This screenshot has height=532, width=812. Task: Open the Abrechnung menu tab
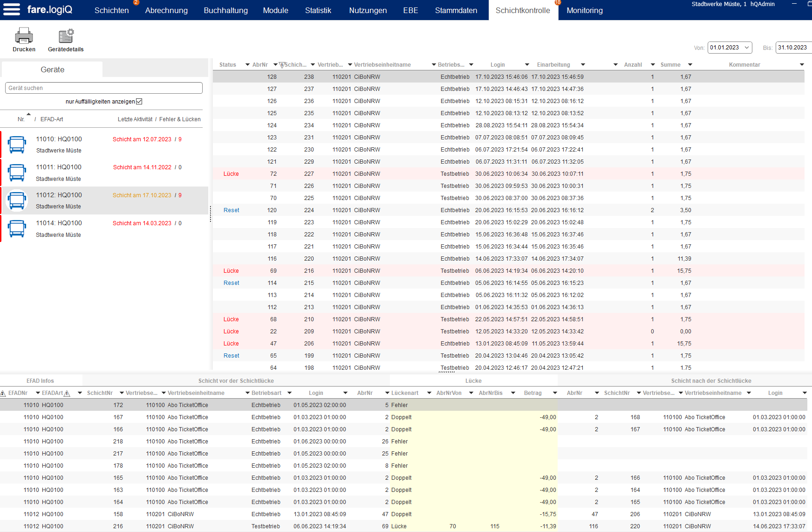coord(166,10)
